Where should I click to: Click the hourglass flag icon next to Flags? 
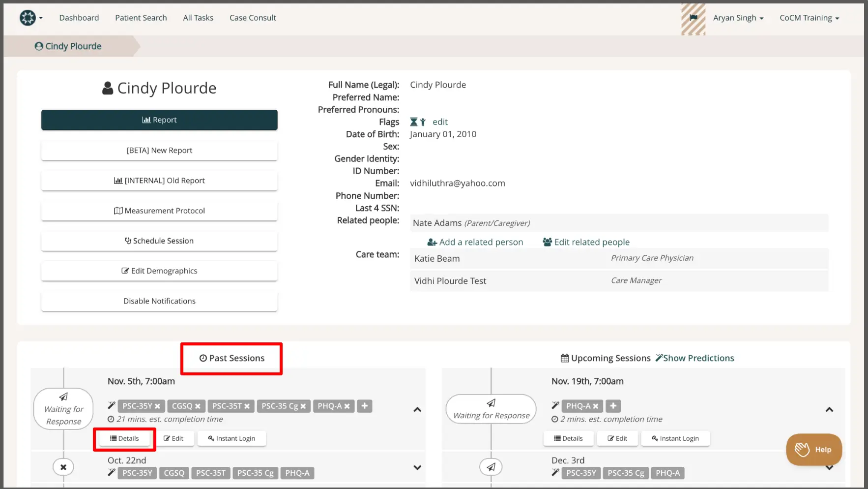[414, 122]
